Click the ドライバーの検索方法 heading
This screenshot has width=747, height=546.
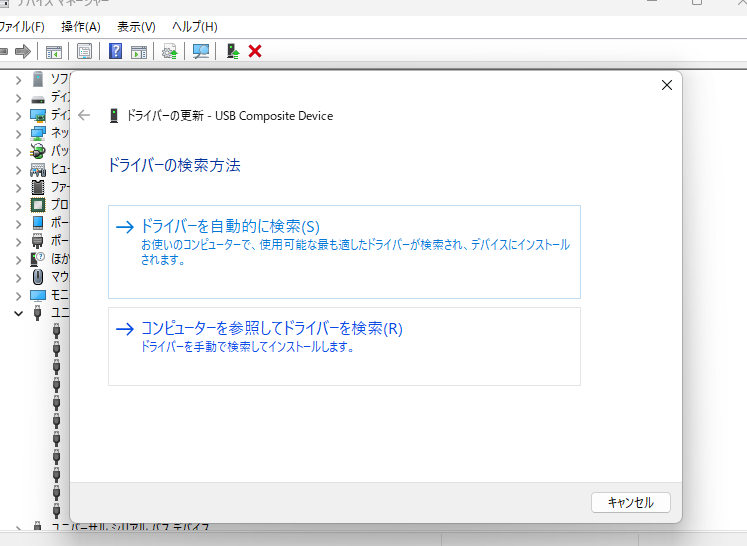174,165
